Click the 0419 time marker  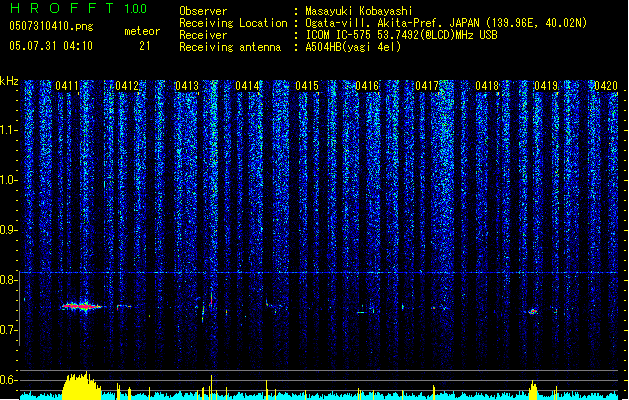pyautogui.click(x=546, y=86)
